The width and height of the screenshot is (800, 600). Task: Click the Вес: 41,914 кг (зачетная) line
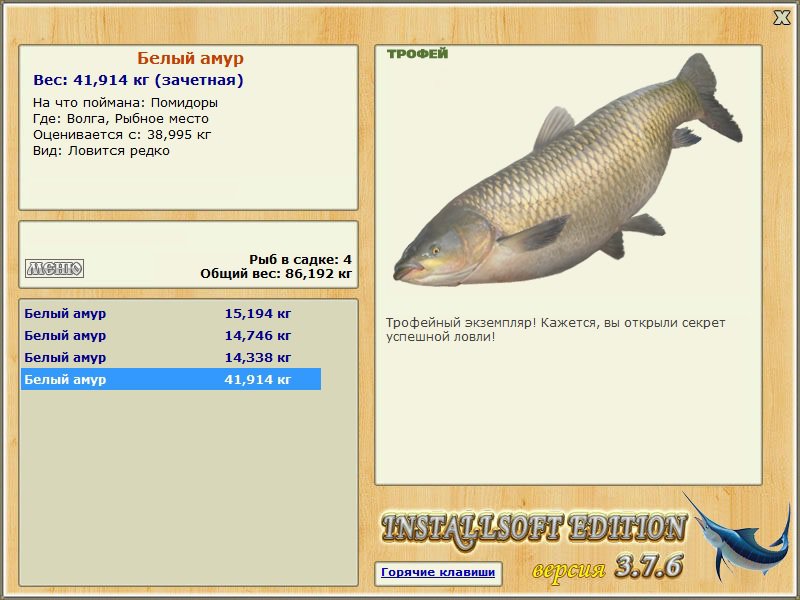[x=138, y=80]
